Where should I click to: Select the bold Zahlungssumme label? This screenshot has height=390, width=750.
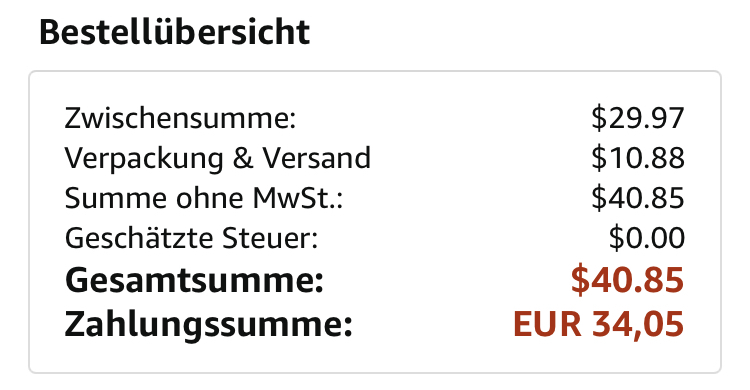click(209, 325)
